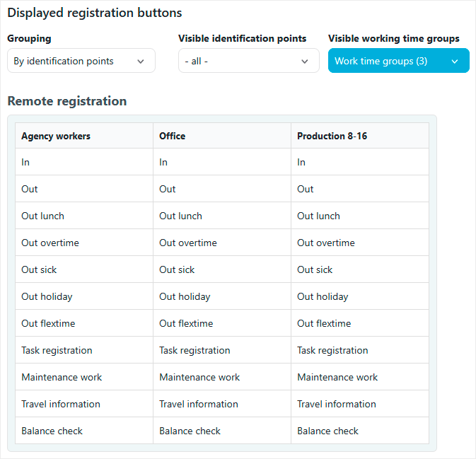Click Balance check in Office column

tap(190, 431)
